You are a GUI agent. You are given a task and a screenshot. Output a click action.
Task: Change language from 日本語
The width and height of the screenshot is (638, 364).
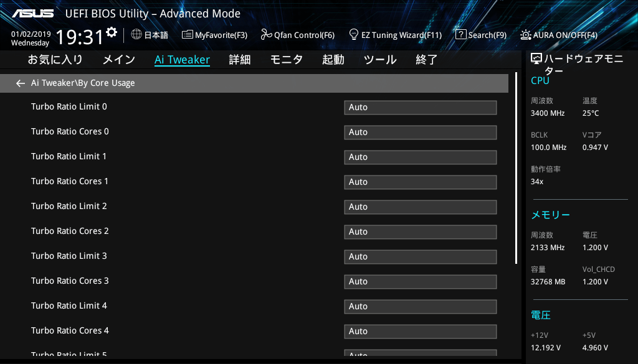tap(156, 35)
